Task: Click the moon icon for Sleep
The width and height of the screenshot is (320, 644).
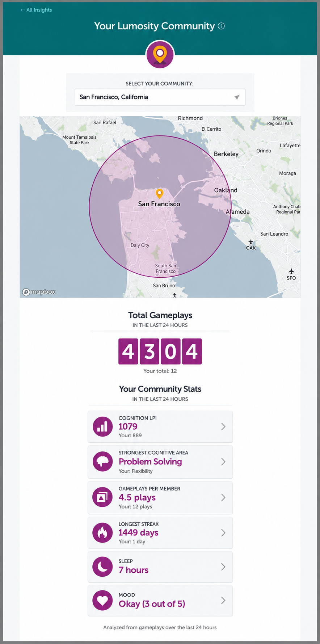Action: [x=103, y=567]
